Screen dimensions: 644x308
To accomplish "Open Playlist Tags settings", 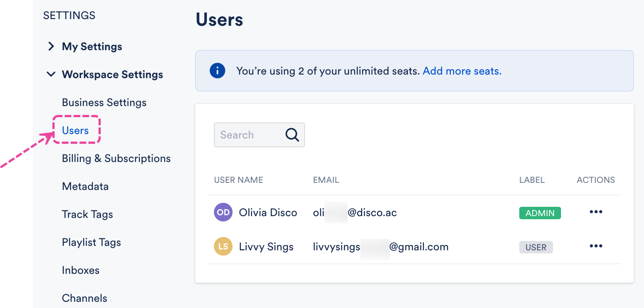I will [x=91, y=242].
